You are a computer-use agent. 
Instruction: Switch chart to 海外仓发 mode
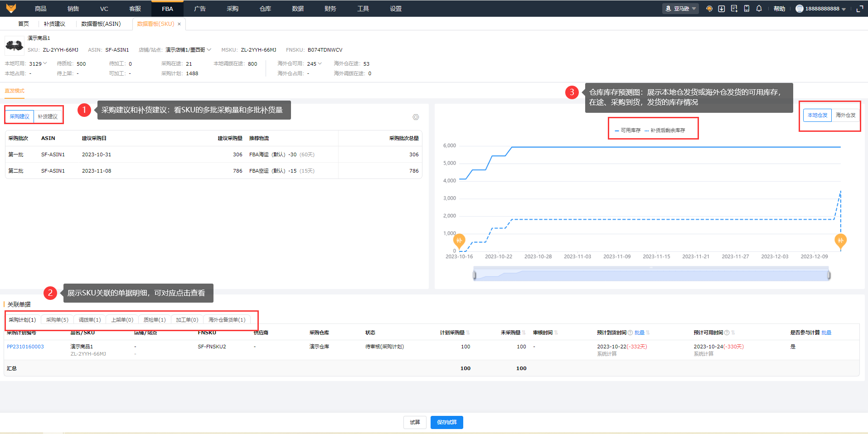845,115
